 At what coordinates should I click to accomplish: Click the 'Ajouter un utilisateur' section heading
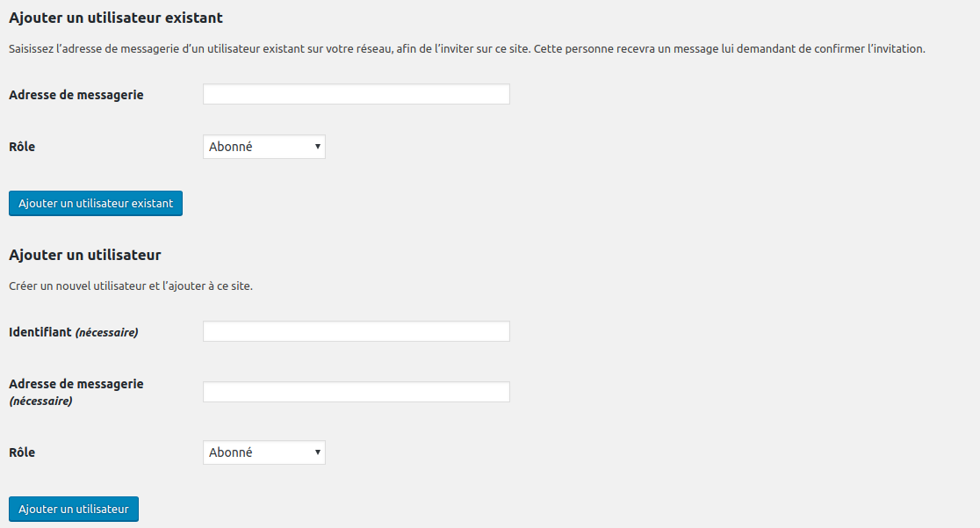coord(85,255)
